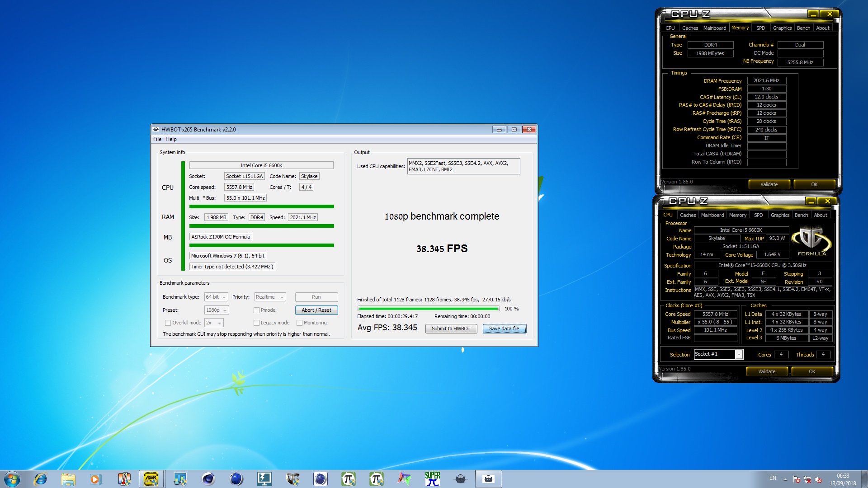The height and width of the screenshot is (488, 868).
Task: Open the thermometer temperature tool in taskbar
Action: click(124, 479)
